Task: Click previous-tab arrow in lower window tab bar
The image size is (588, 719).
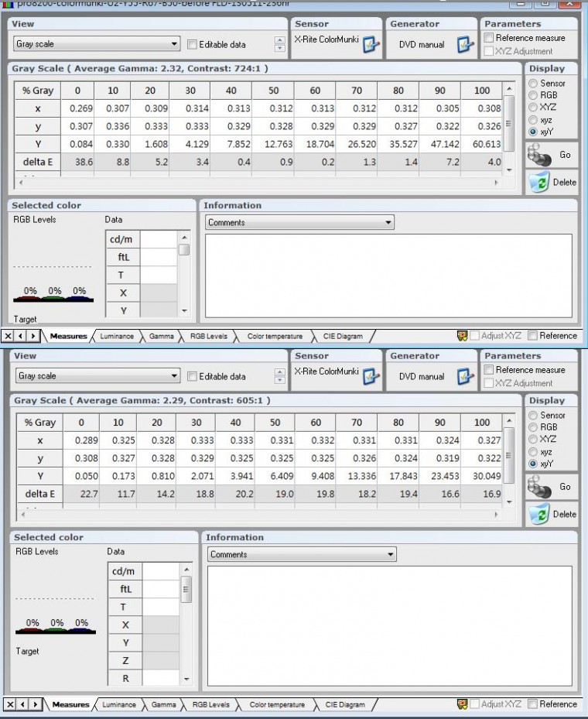Action: coord(22,704)
